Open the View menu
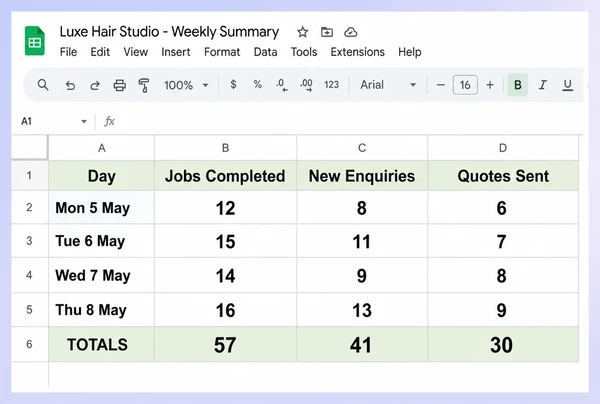 pos(135,52)
